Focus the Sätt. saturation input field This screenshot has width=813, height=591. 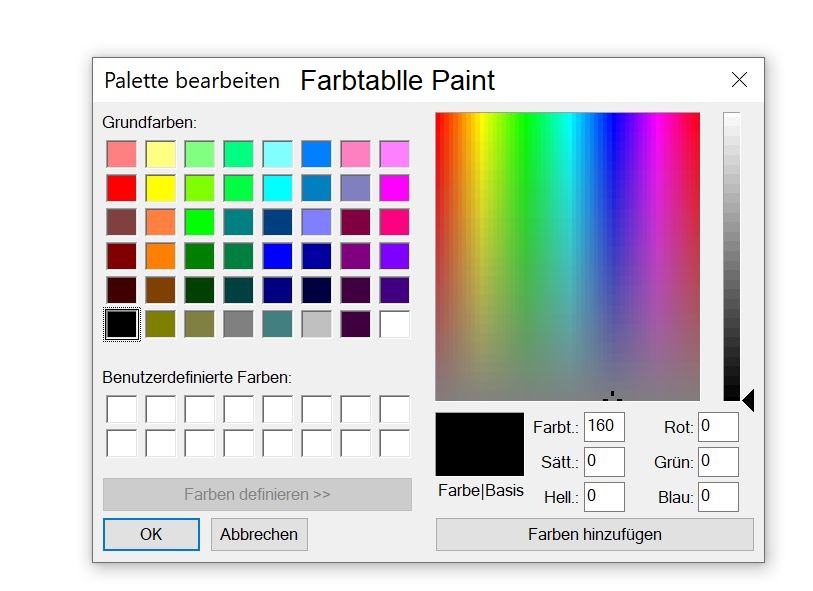point(604,461)
